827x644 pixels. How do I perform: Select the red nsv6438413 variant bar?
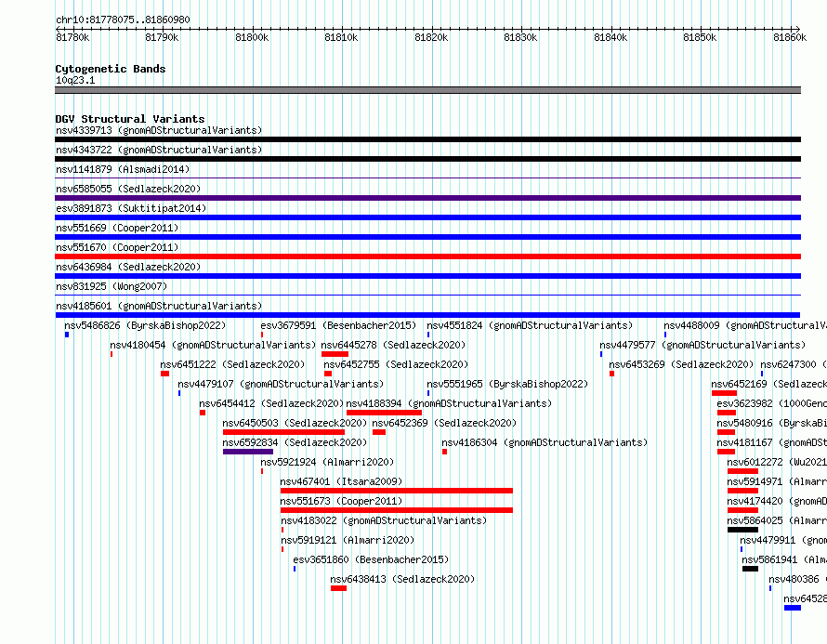338,588
